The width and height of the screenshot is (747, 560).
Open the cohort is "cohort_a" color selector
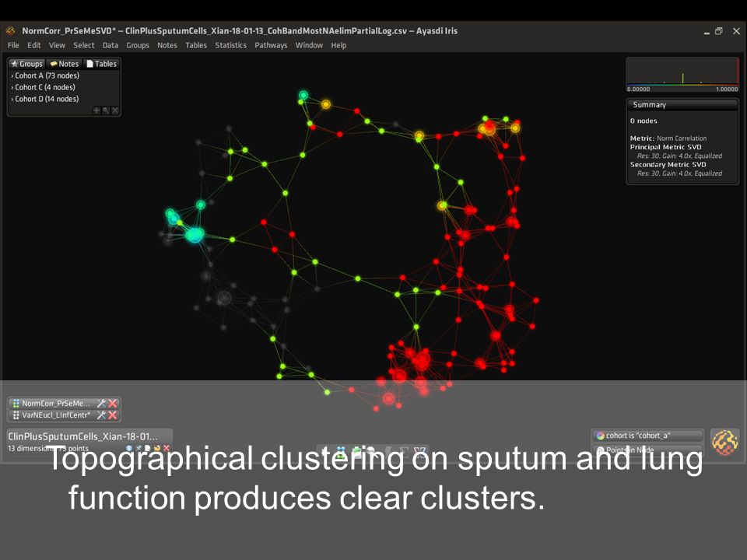coord(647,436)
